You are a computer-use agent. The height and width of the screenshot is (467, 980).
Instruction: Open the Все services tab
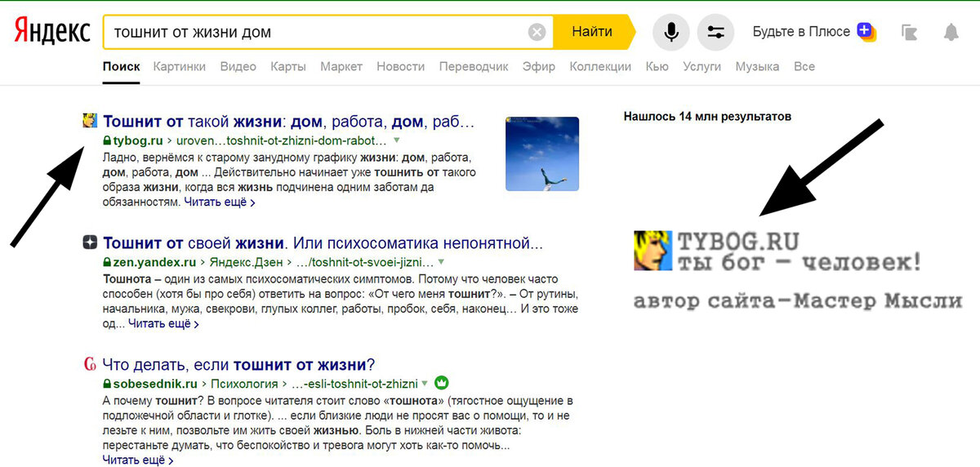(x=804, y=67)
